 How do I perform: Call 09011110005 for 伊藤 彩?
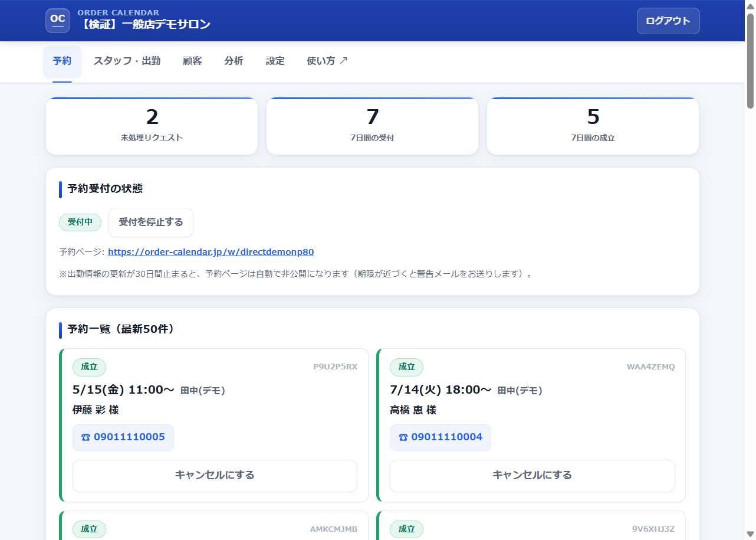(123, 437)
